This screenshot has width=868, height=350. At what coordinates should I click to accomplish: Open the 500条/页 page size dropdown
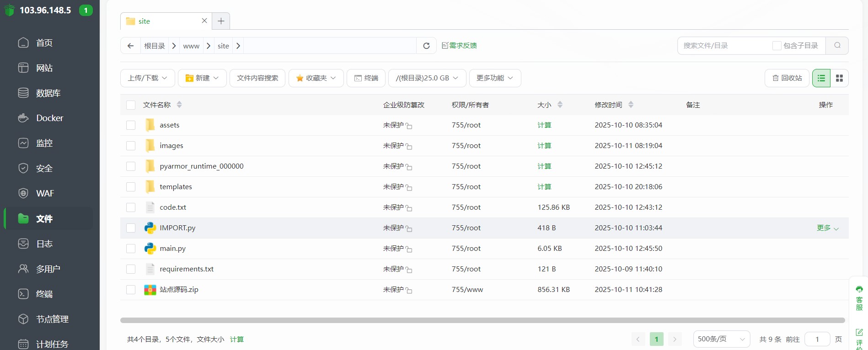(x=721, y=339)
